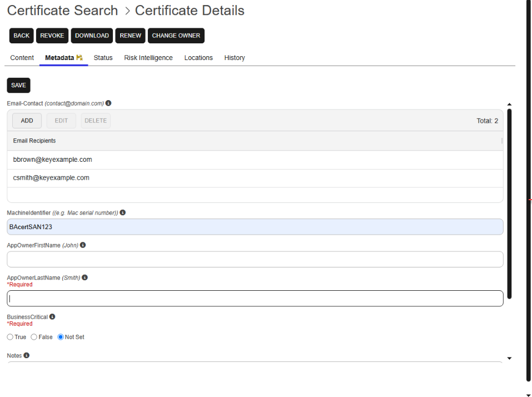Choose Not Set for BusinessCritical

pos(61,337)
